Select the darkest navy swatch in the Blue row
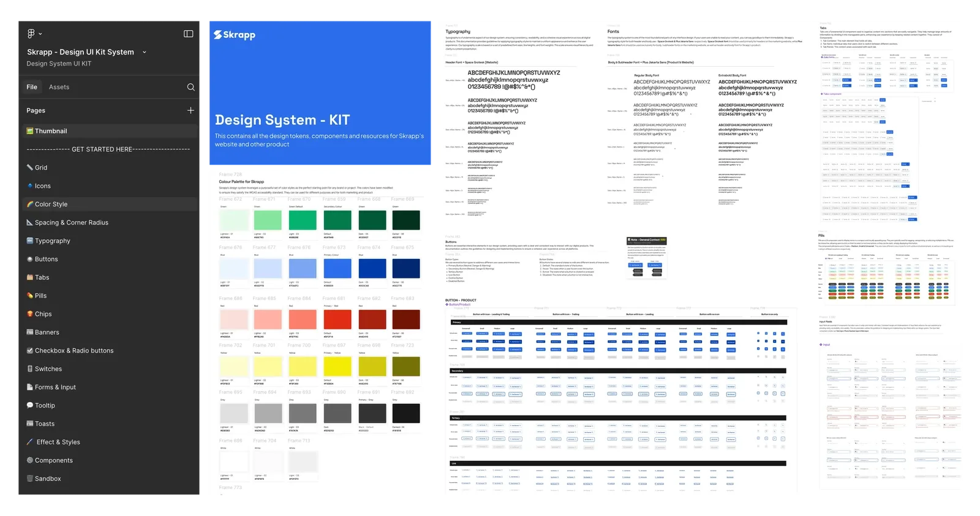 [x=406, y=268]
